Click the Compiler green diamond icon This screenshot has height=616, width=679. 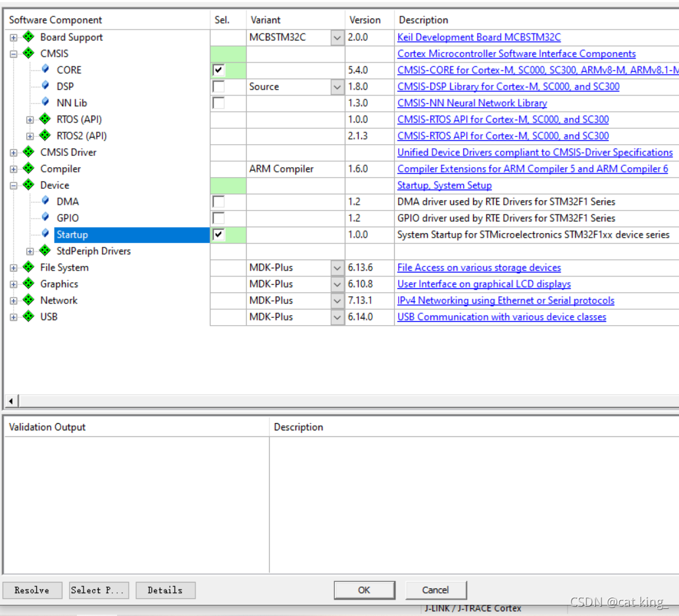[28, 168]
